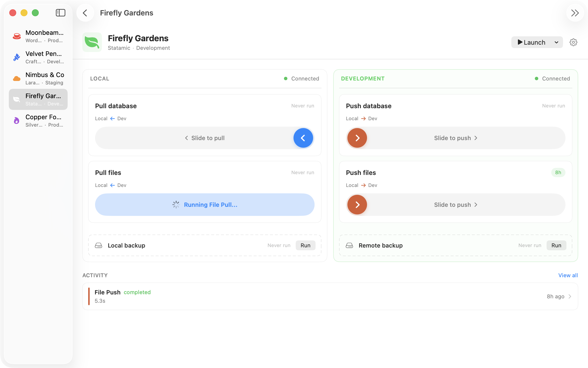
Task: Select Firefly Gardens in sidebar
Action: tap(38, 99)
